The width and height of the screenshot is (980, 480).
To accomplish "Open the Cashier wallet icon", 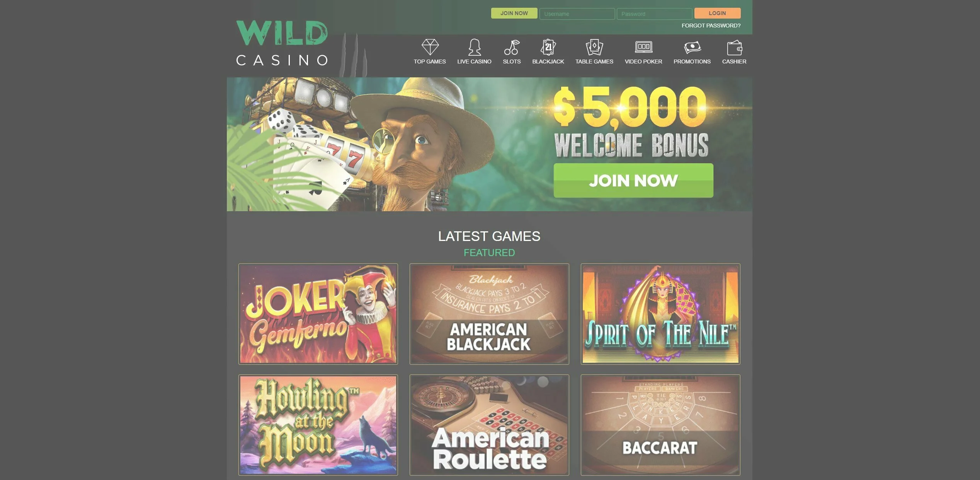I will [x=734, y=48].
